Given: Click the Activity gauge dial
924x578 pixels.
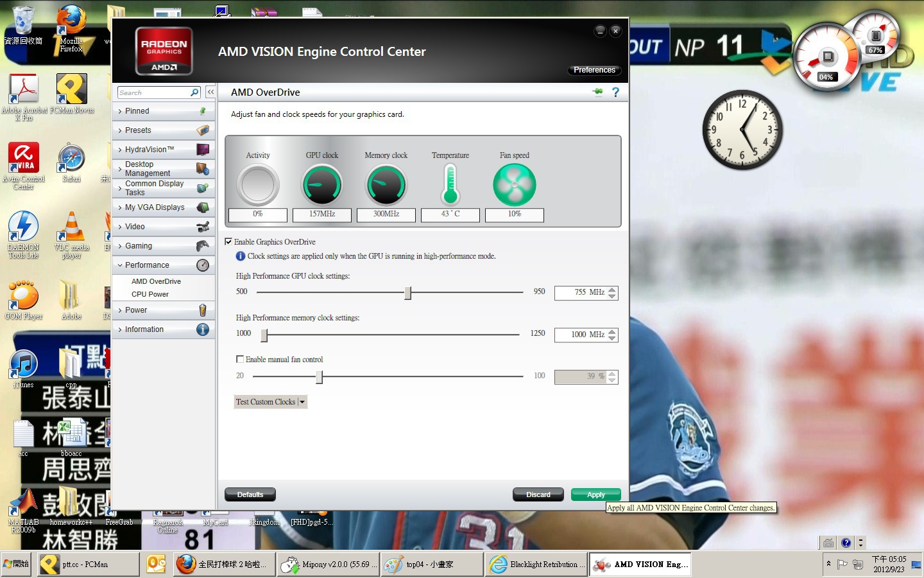Looking at the screenshot, I should (x=258, y=185).
